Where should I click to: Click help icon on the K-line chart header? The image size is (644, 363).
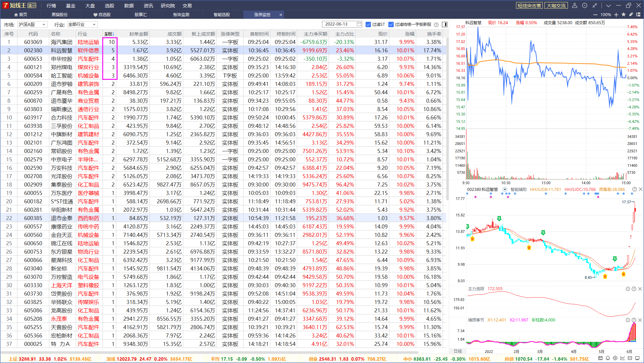(634, 190)
